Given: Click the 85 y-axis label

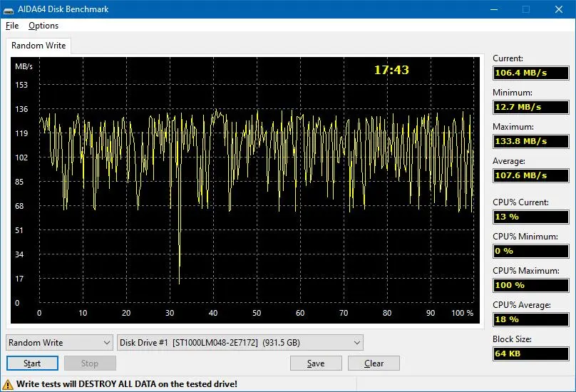Looking at the screenshot, I should (x=19, y=182).
